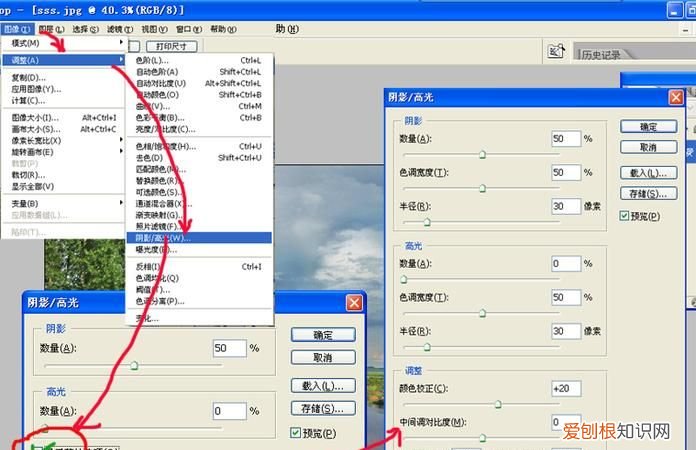The height and width of the screenshot is (450, 696).
Task: Choose 变化... menu entry
Action: pyautogui.click(x=199, y=318)
